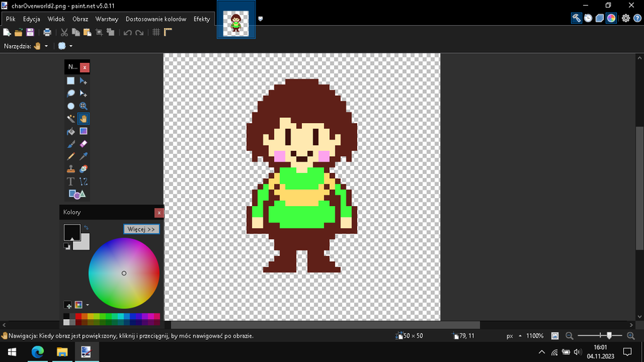Expand the image list dropdown arrow

(x=260, y=19)
